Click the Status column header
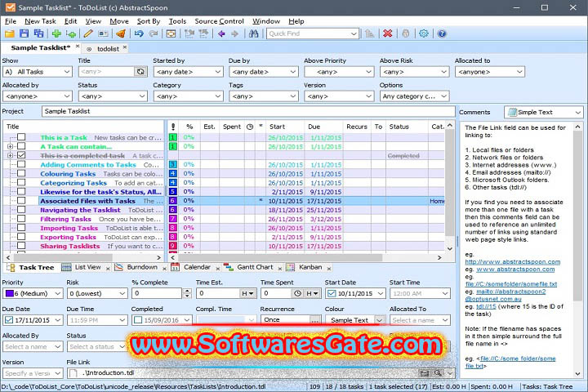Viewport: 588px width, 392px height. (x=399, y=127)
